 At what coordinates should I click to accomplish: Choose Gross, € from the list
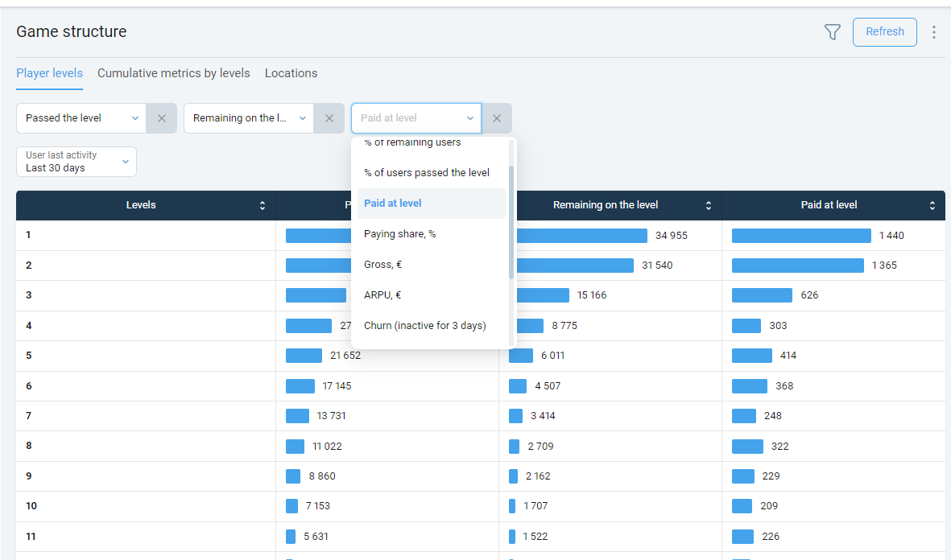382,265
